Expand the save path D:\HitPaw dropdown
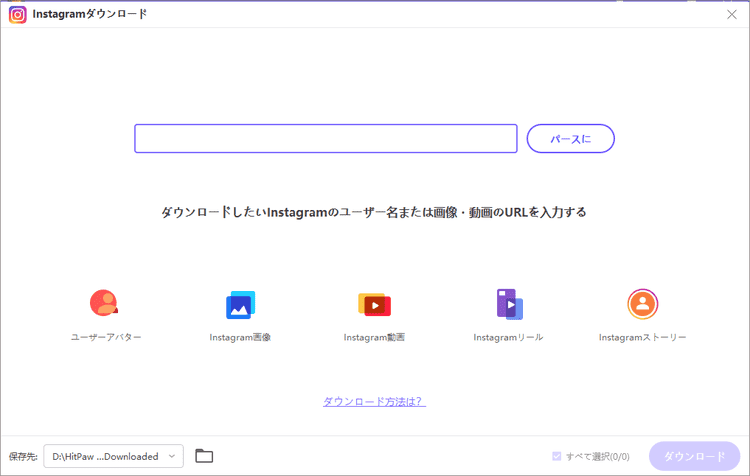Screen dimensions: 750x476 [113, 456]
